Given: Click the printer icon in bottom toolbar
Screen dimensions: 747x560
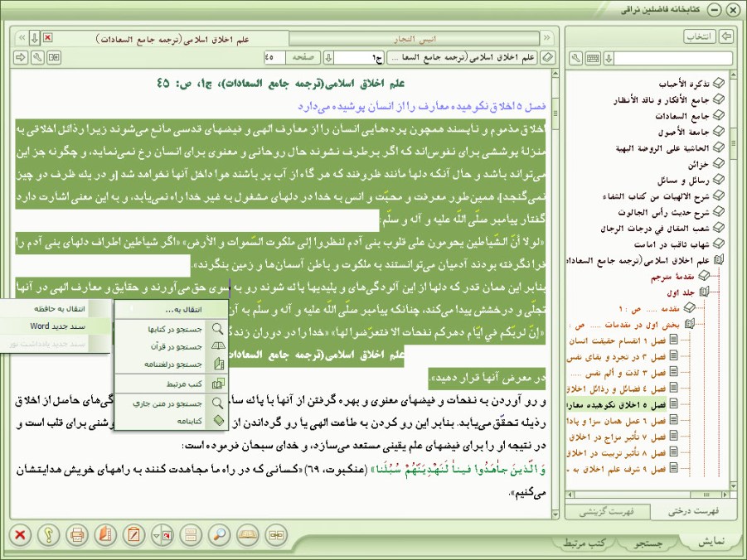Looking at the screenshot, I should [x=77, y=535].
